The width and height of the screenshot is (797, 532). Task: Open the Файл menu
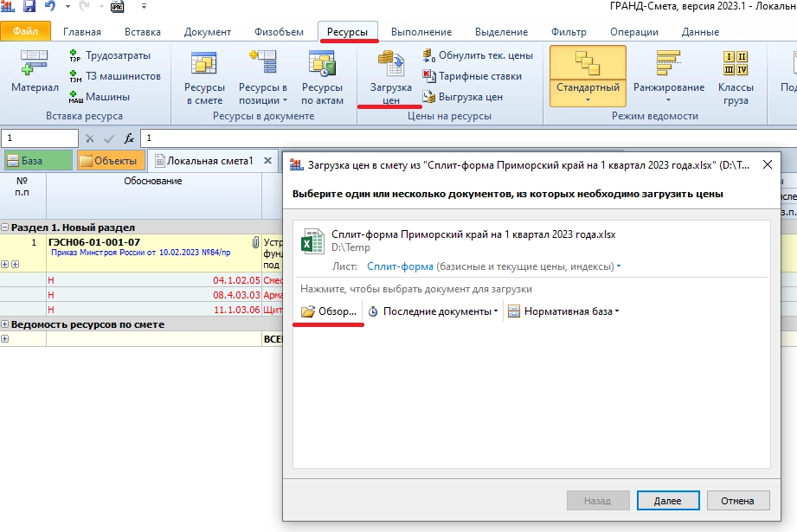[26, 32]
